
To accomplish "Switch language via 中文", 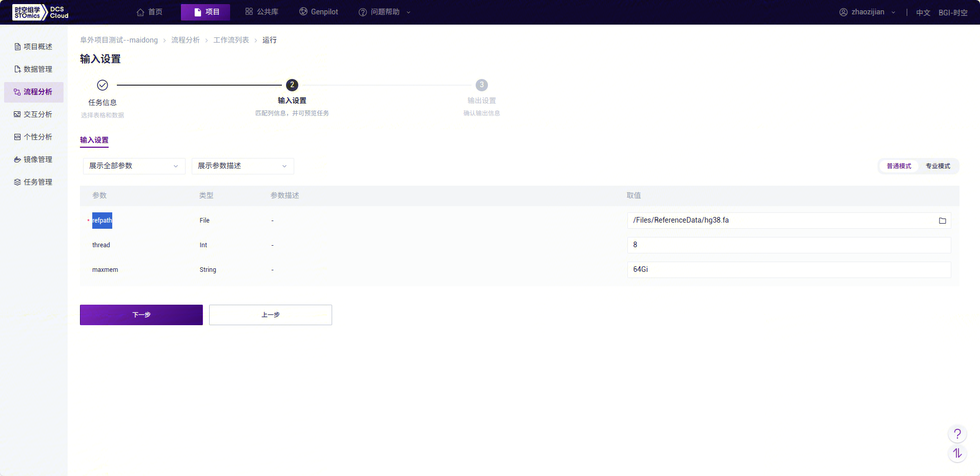I will point(923,12).
